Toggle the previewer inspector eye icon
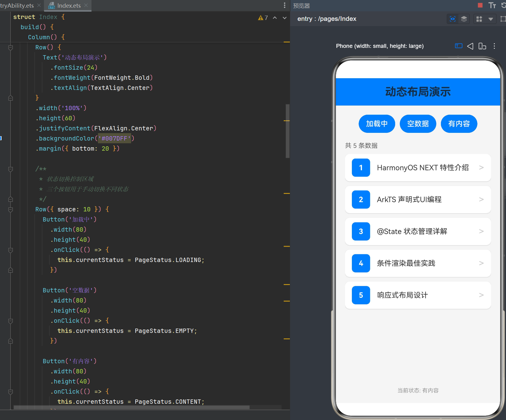The width and height of the screenshot is (506, 420). [x=453, y=19]
